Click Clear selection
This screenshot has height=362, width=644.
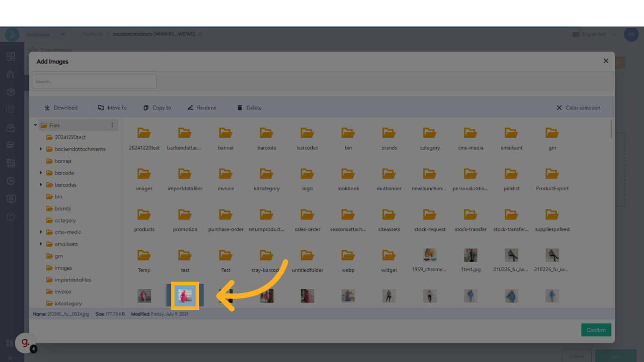[x=578, y=108]
